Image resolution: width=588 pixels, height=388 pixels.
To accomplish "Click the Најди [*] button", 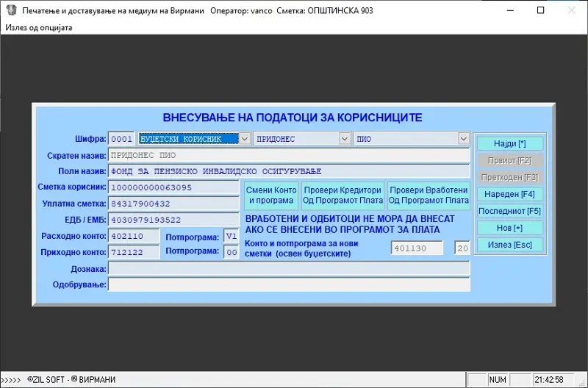I will (x=509, y=143).
